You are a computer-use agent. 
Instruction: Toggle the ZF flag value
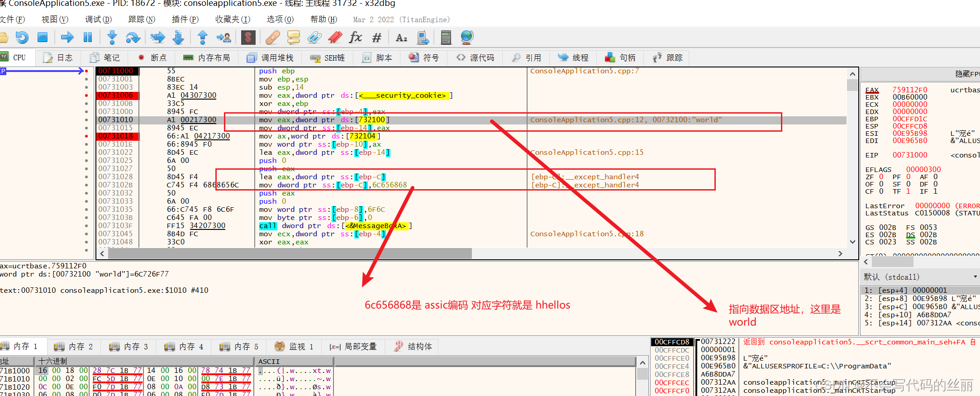(x=881, y=177)
